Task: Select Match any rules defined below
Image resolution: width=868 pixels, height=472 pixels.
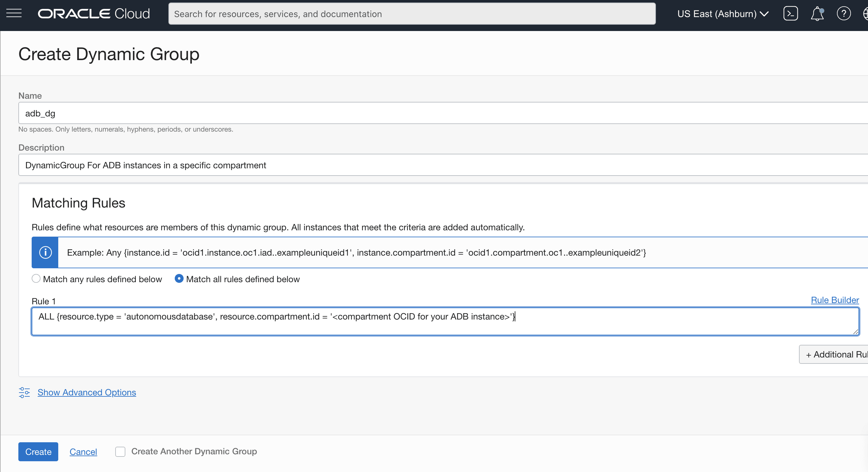Action: tap(36, 278)
